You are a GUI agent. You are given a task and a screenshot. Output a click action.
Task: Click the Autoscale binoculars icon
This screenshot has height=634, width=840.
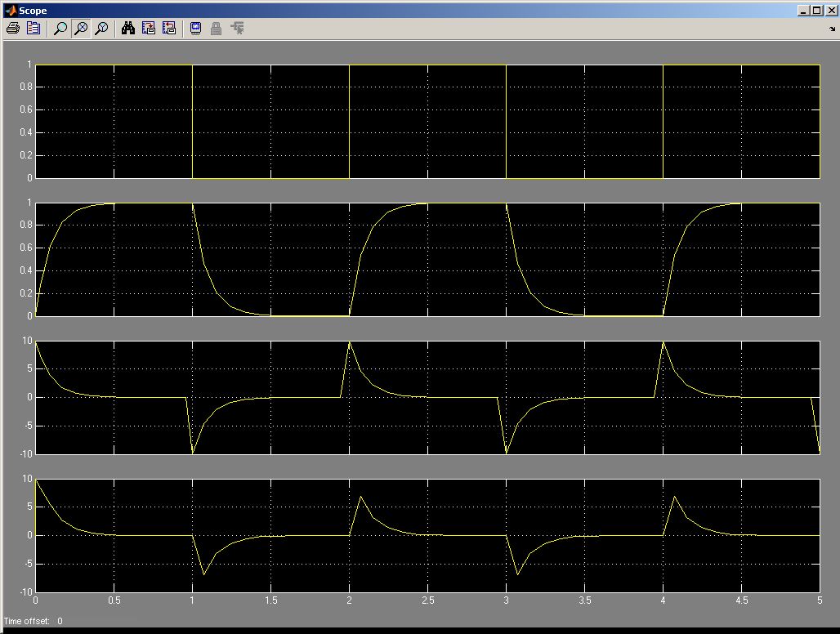point(128,29)
